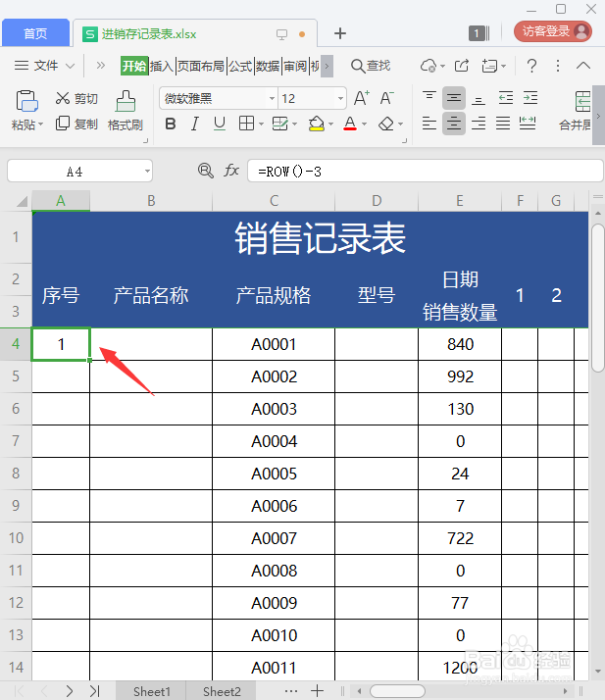Open the help question mark
Image resolution: width=605 pixels, height=700 pixels.
531,66
